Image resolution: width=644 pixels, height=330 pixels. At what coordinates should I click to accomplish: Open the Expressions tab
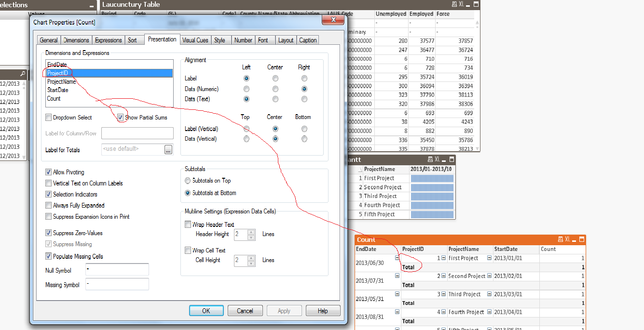click(108, 40)
